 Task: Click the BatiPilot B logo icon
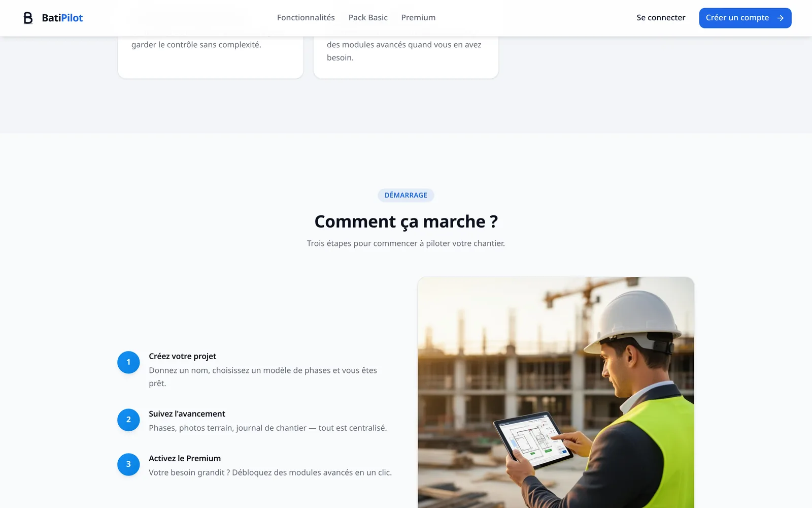click(28, 18)
